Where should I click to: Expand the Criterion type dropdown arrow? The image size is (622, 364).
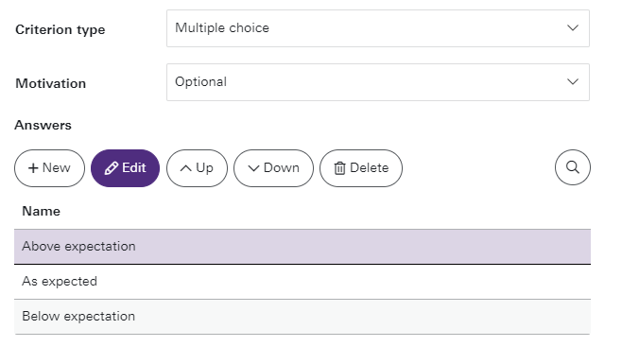pyautogui.click(x=573, y=27)
